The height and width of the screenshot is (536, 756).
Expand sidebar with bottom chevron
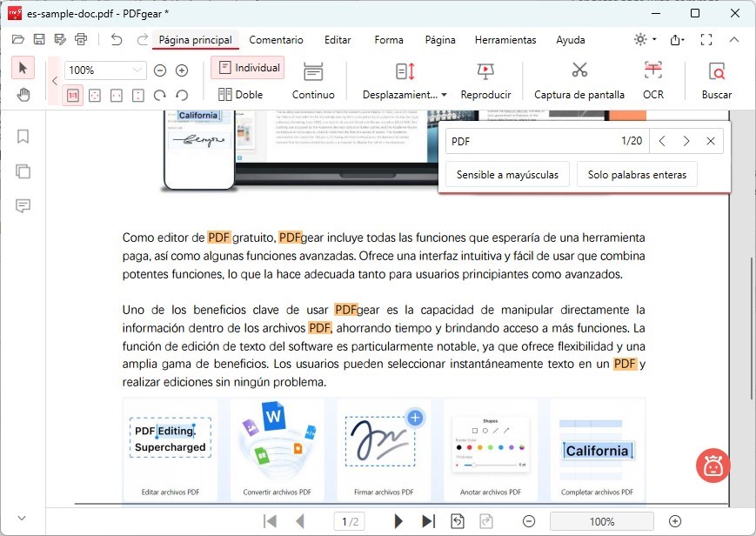[22, 518]
